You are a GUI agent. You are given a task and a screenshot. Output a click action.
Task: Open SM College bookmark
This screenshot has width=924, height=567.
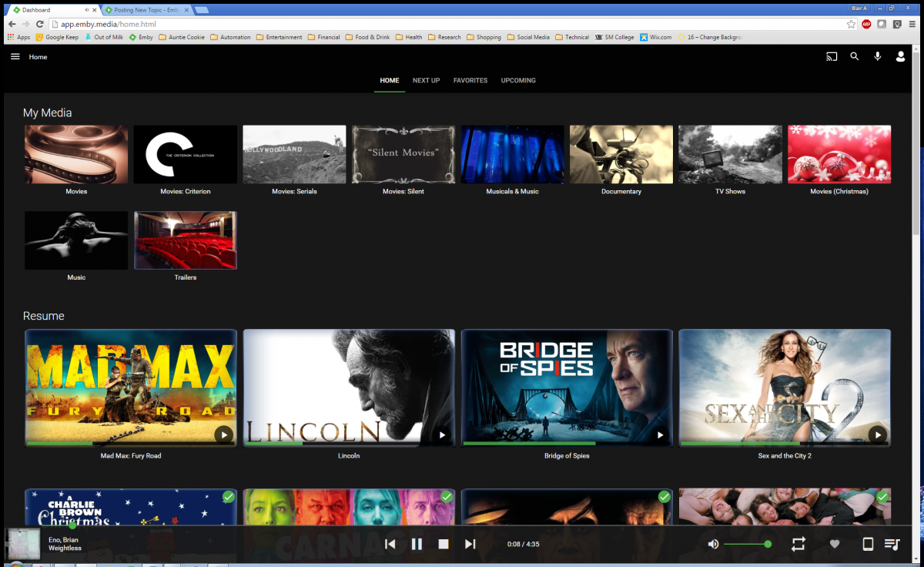click(614, 37)
